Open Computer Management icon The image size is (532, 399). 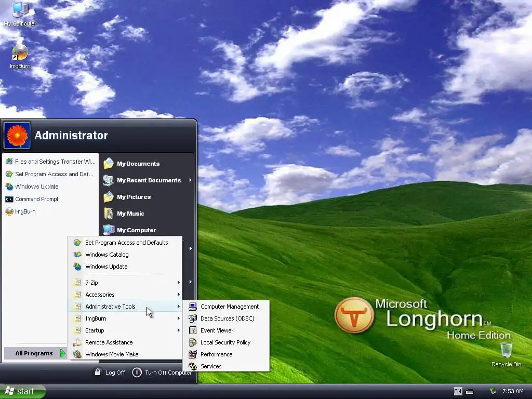(193, 307)
